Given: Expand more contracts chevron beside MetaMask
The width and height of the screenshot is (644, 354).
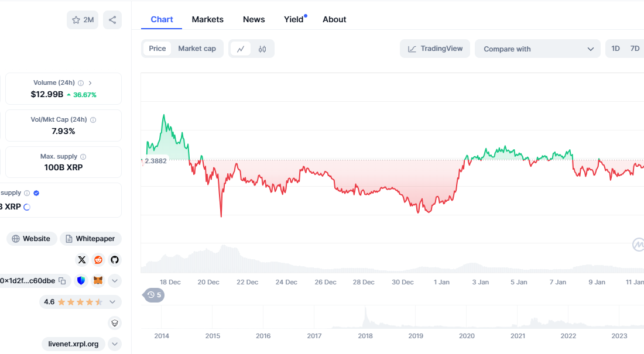Looking at the screenshot, I should (x=115, y=281).
